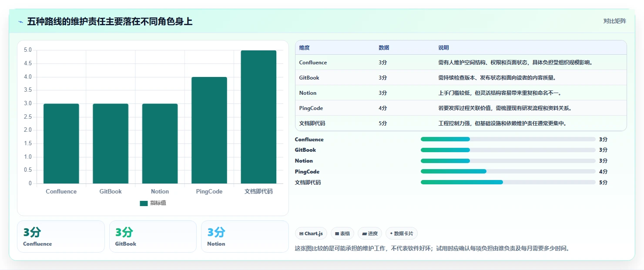Click the 文档即代码 bar in the chart
The image size is (644, 270).
[258, 117]
